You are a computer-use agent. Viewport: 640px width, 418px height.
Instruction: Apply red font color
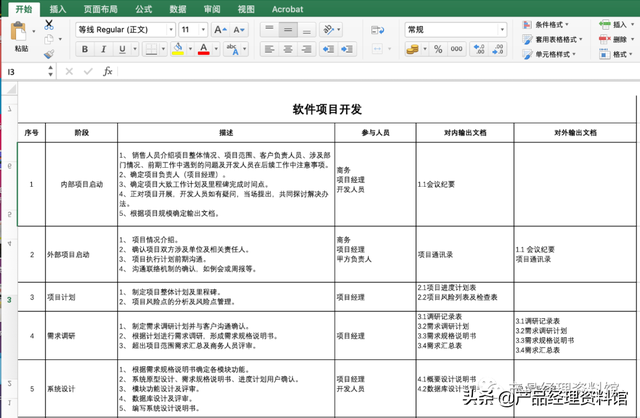pyautogui.click(x=204, y=49)
